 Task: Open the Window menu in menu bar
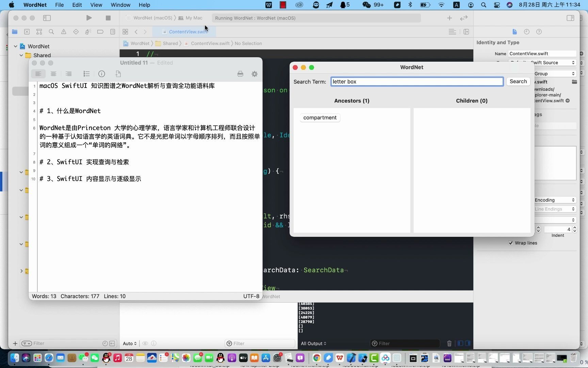(x=120, y=5)
